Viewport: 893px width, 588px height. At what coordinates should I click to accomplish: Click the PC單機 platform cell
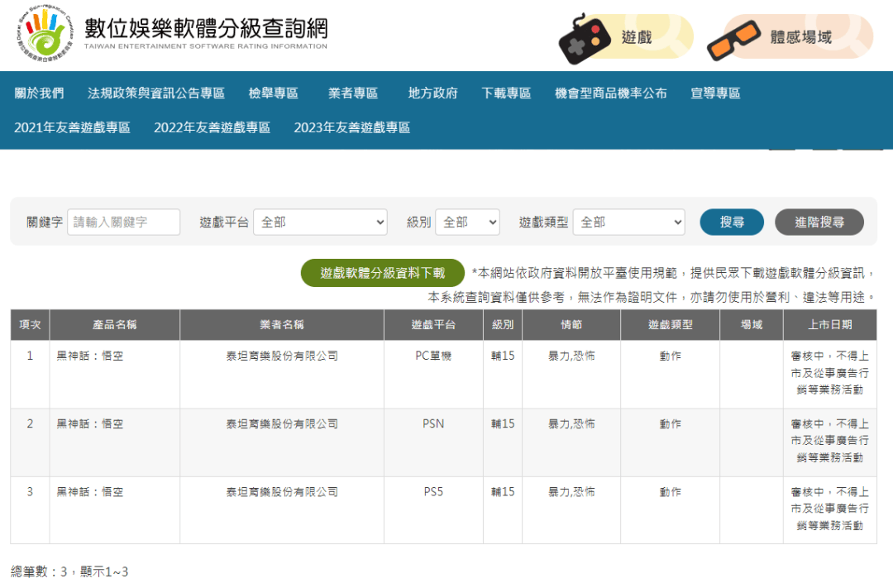pos(433,356)
